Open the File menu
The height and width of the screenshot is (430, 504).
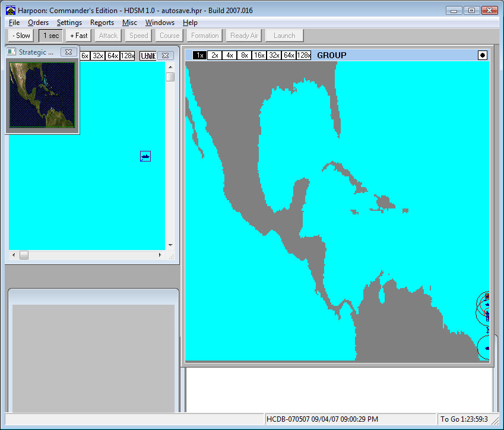[14, 23]
